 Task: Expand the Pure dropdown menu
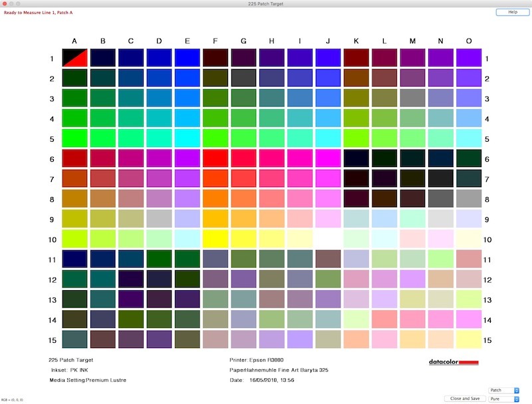[x=503, y=399]
